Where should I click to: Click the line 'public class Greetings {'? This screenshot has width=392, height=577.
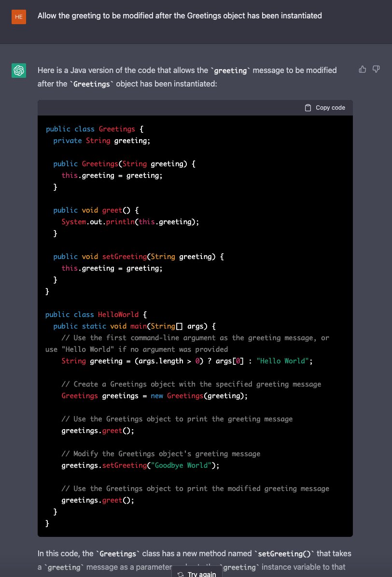click(x=95, y=129)
